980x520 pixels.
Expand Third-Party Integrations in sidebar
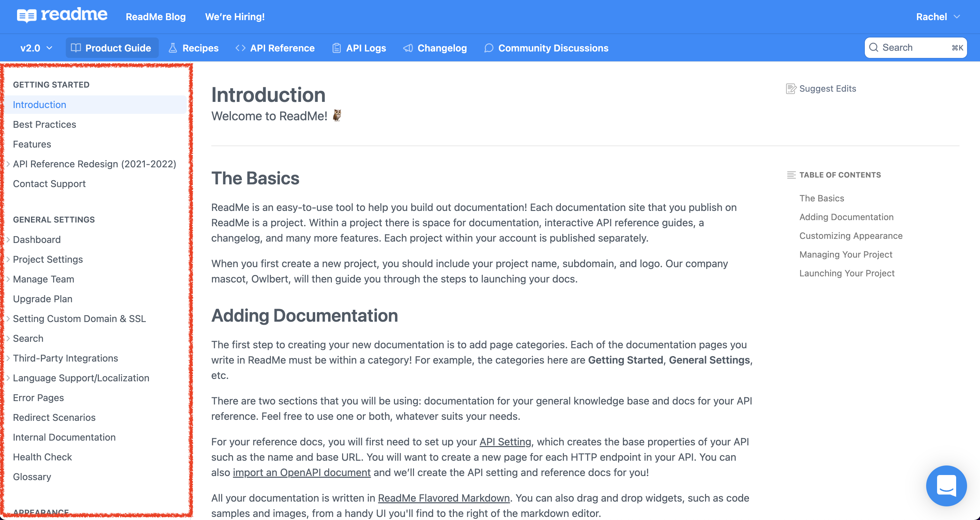coord(8,358)
